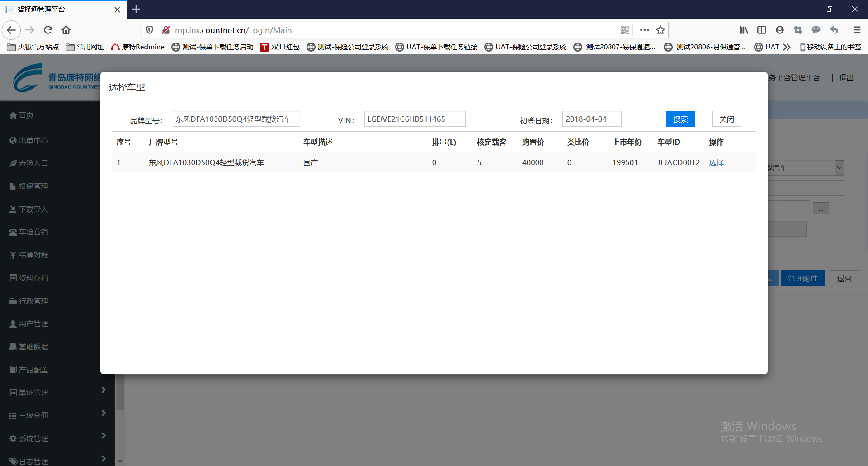
Task: Open page actions three-dot menu
Action: tap(645, 30)
